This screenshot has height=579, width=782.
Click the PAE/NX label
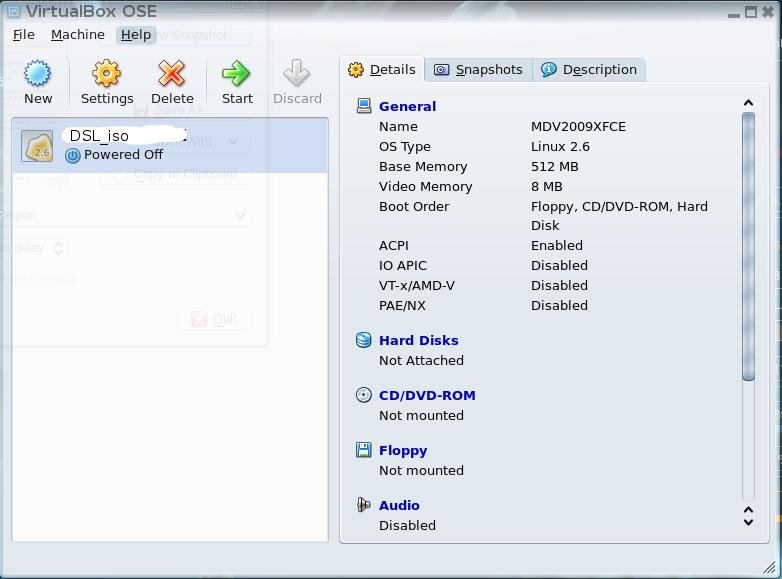pos(402,305)
